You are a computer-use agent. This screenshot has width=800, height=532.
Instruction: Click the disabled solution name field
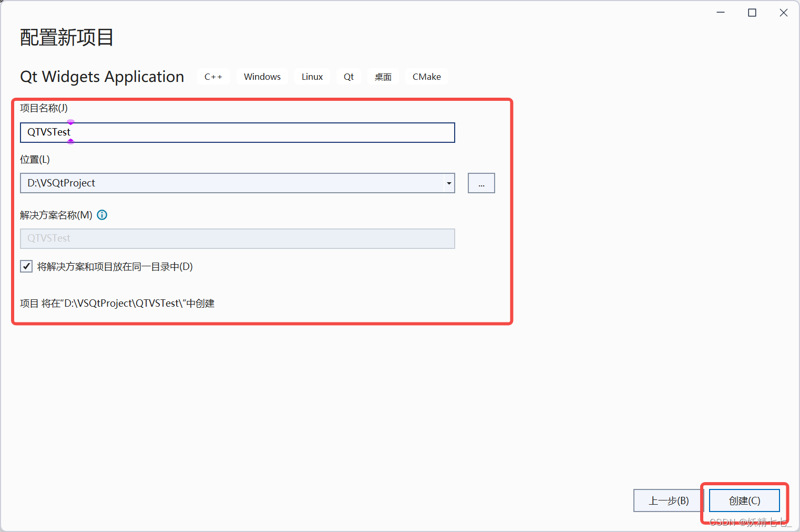tap(238, 238)
